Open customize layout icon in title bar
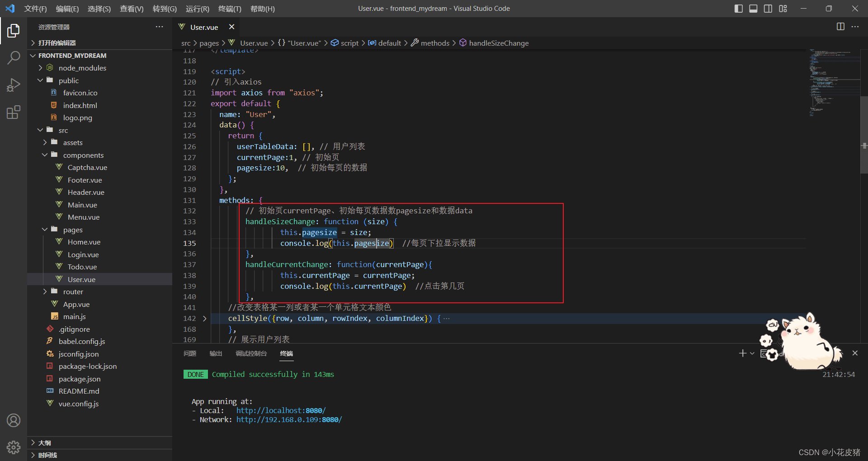Image resolution: width=868 pixels, height=461 pixels. pos(783,9)
